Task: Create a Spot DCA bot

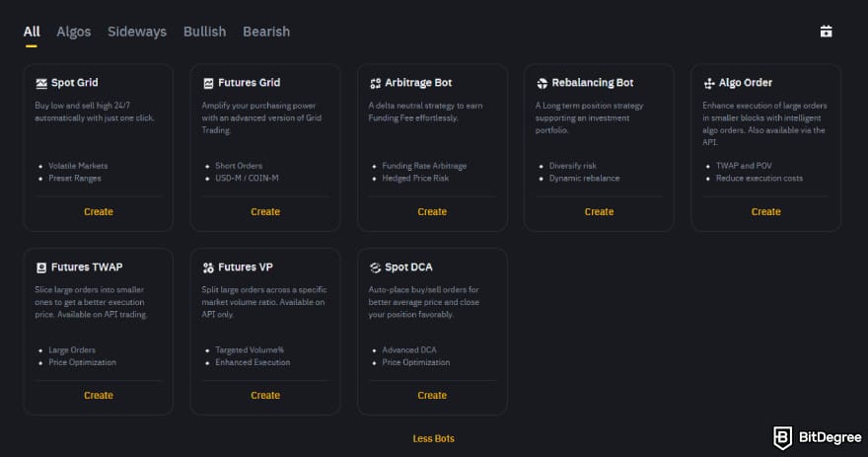Action: point(432,396)
